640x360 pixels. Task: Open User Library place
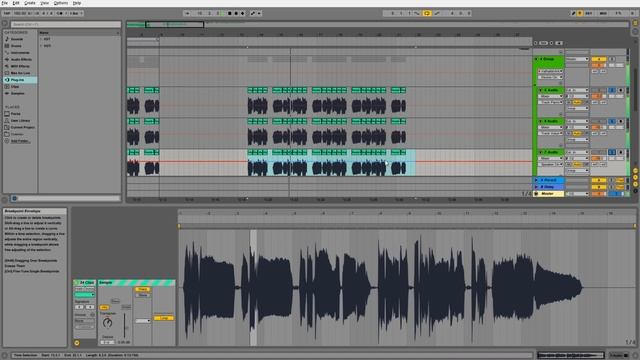[x=20, y=120]
